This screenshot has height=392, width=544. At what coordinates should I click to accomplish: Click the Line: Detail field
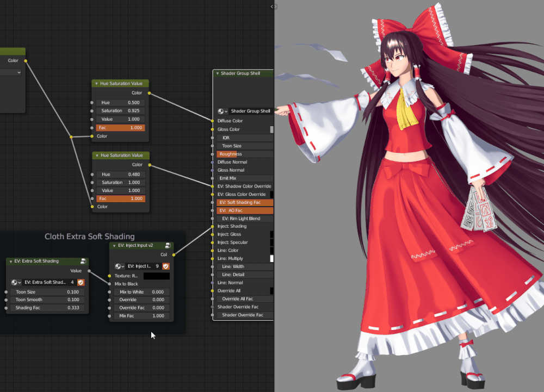(x=245, y=275)
